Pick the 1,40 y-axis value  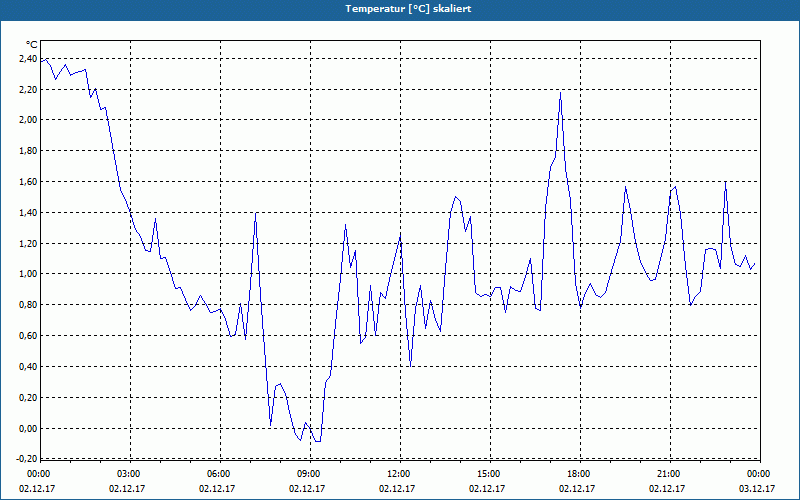pos(28,213)
